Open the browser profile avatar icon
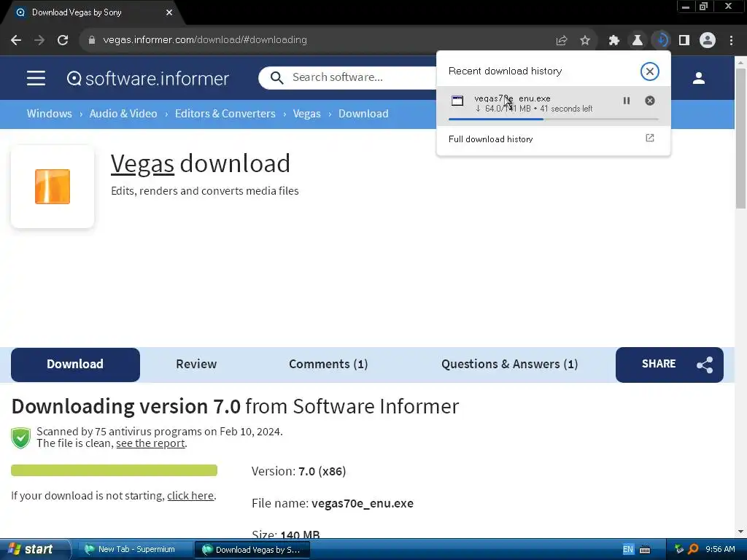The image size is (747, 560). (x=708, y=41)
